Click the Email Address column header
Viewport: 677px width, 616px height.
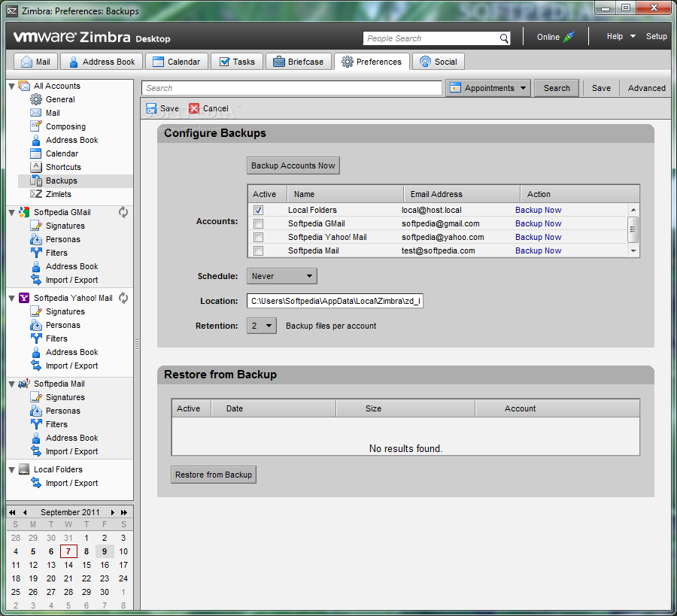(462, 194)
